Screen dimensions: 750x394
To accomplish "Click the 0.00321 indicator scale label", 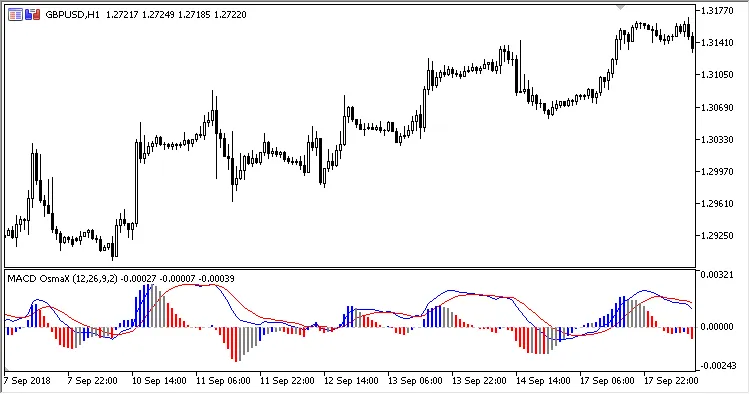I will click(717, 275).
